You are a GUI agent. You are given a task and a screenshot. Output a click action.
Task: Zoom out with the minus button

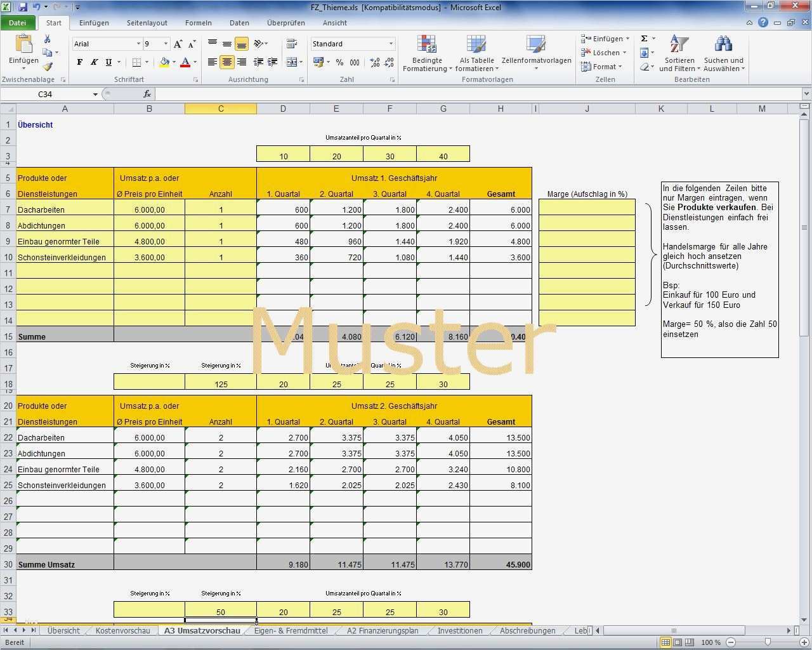click(x=731, y=642)
